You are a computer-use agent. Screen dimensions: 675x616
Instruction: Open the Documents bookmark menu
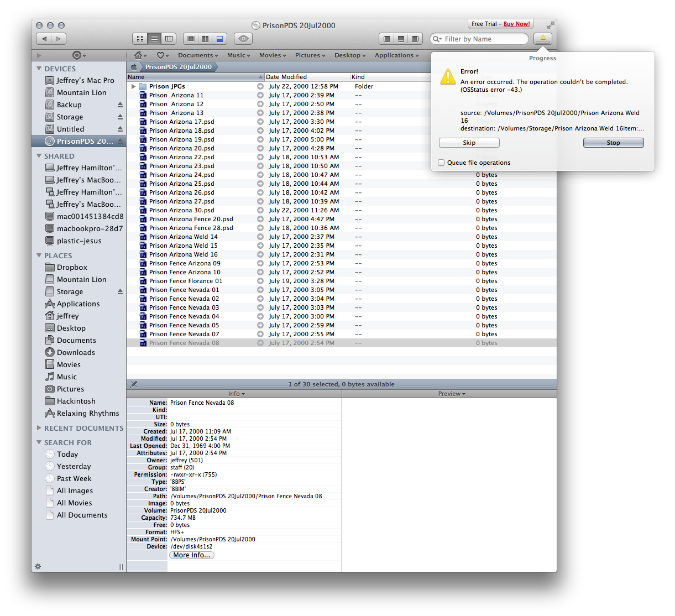click(198, 55)
